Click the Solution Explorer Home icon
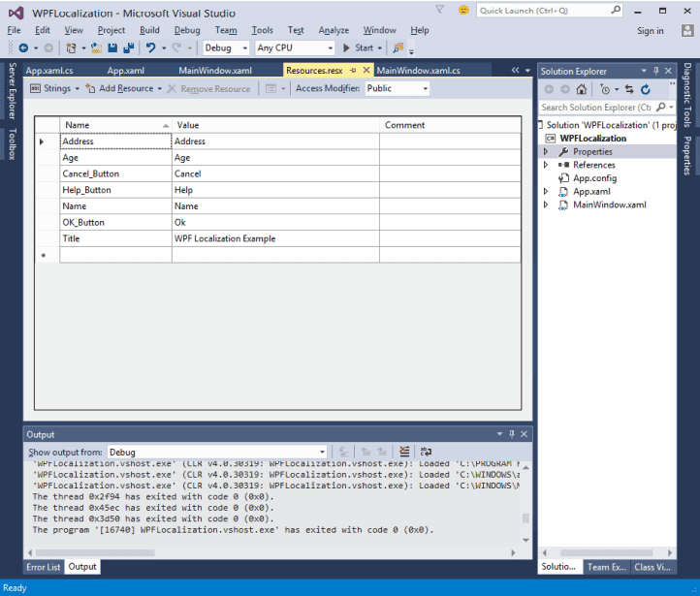This screenshot has width=700, height=596. coord(582,90)
